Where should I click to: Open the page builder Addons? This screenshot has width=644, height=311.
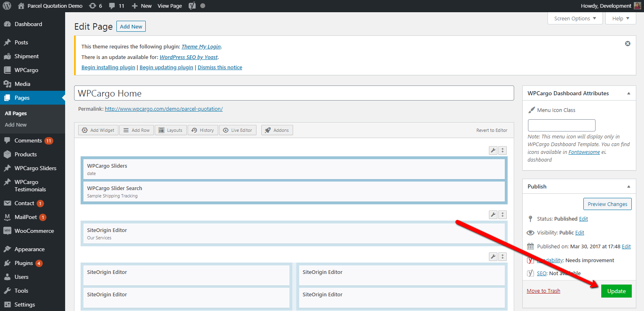(x=277, y=130)
